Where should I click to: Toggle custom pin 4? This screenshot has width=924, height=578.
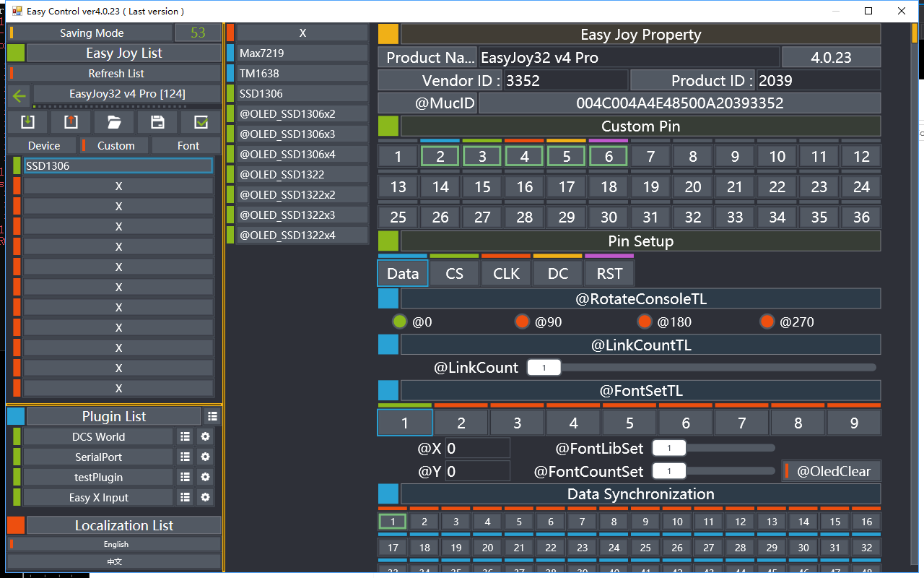[x=525, y=156]
